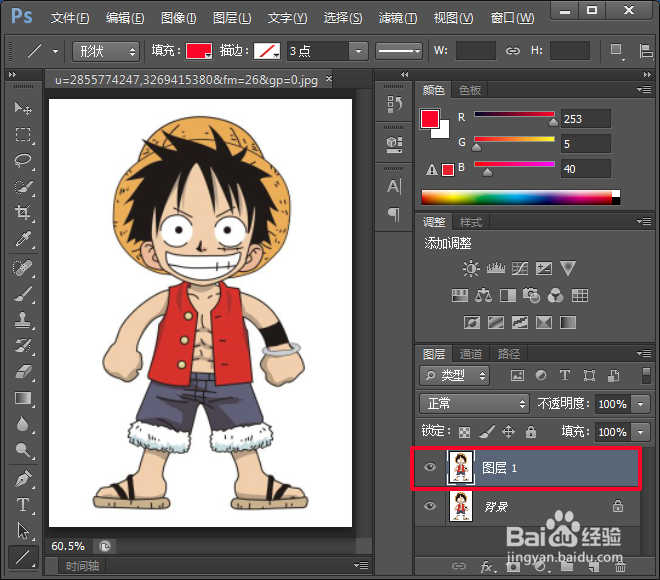Toggle lock position
Screen dimensions: 660x580
click(x=508, y=431)
